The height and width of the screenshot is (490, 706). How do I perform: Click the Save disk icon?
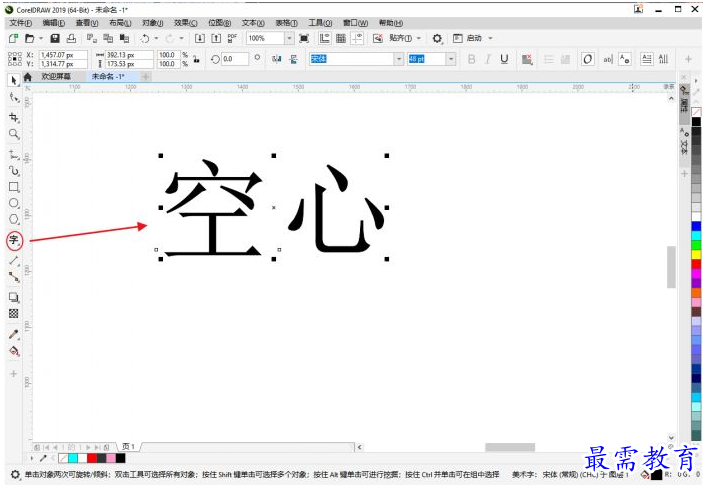click(55, 38)
